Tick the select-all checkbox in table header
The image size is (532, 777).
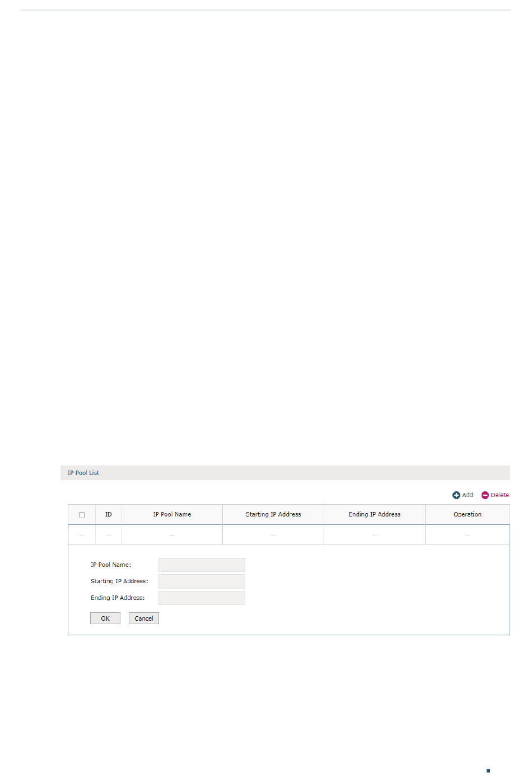click(x=82, y=515)
